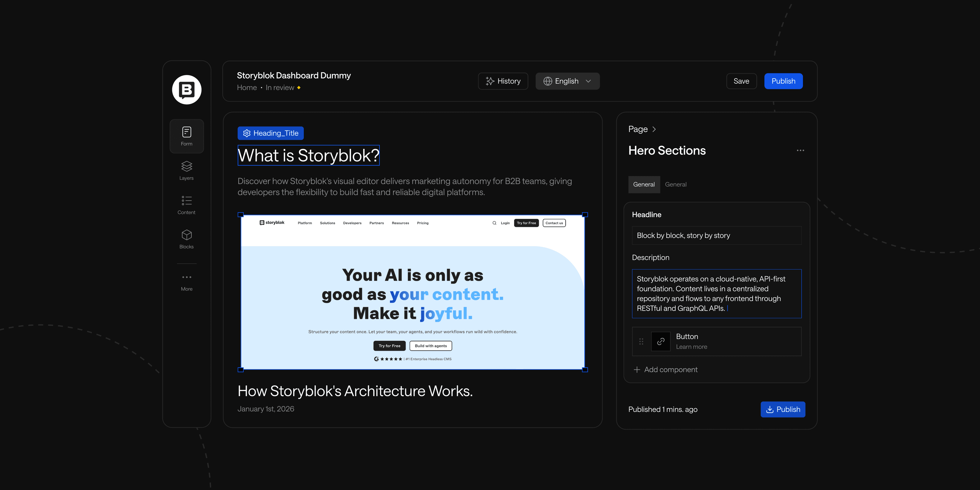Click Try for Free in preview navbar
The image size is (980, 490).
point(526,223)
